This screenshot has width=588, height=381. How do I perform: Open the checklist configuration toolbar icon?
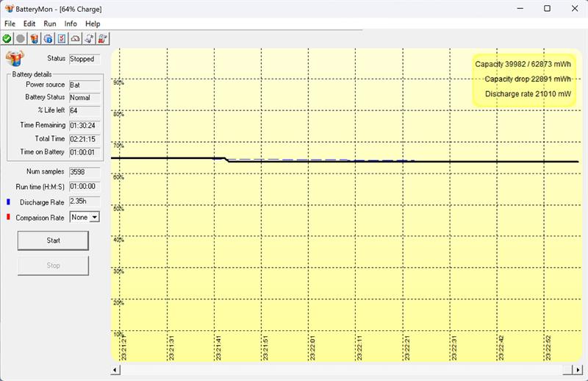click(62, 39)
